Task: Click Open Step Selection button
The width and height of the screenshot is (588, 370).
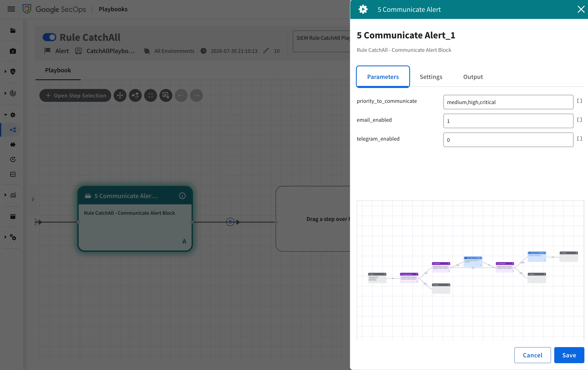Action: coord(75,95)
